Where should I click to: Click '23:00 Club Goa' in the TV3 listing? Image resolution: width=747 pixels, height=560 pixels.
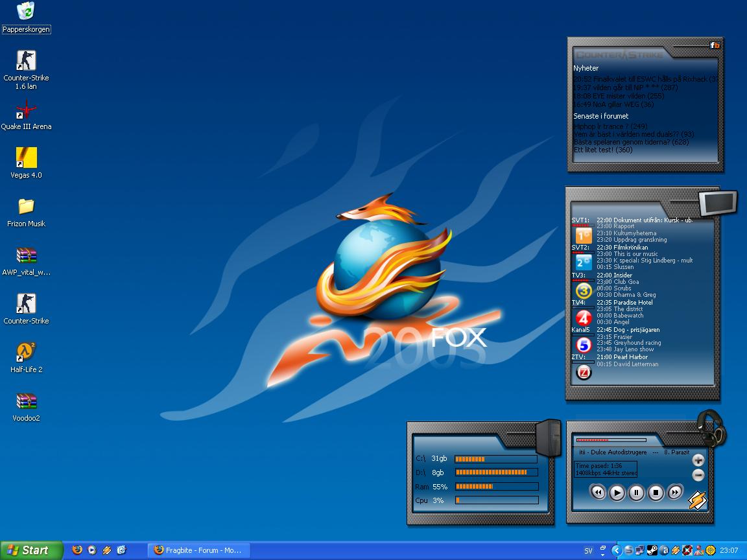pos(617,282)
